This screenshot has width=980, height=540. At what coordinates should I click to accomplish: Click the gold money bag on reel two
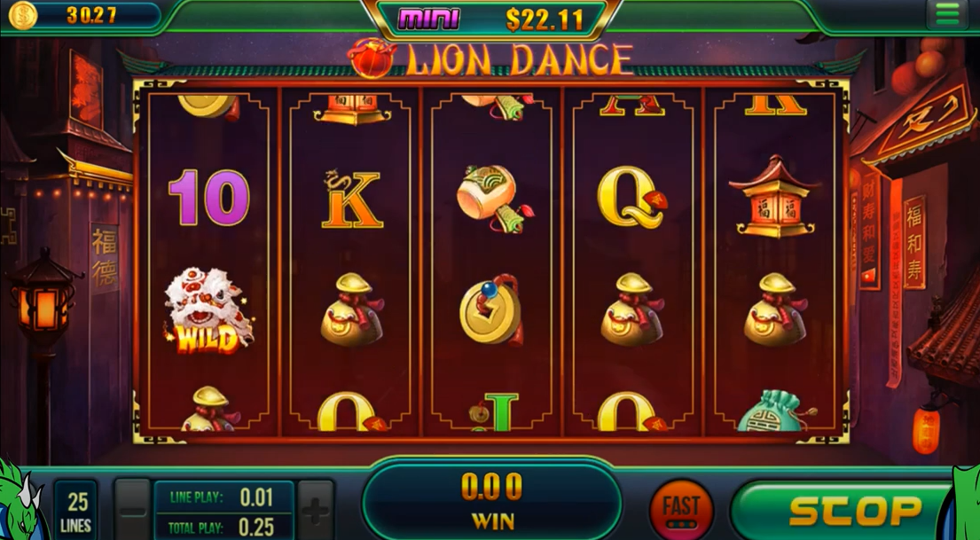tap(352, 310)
